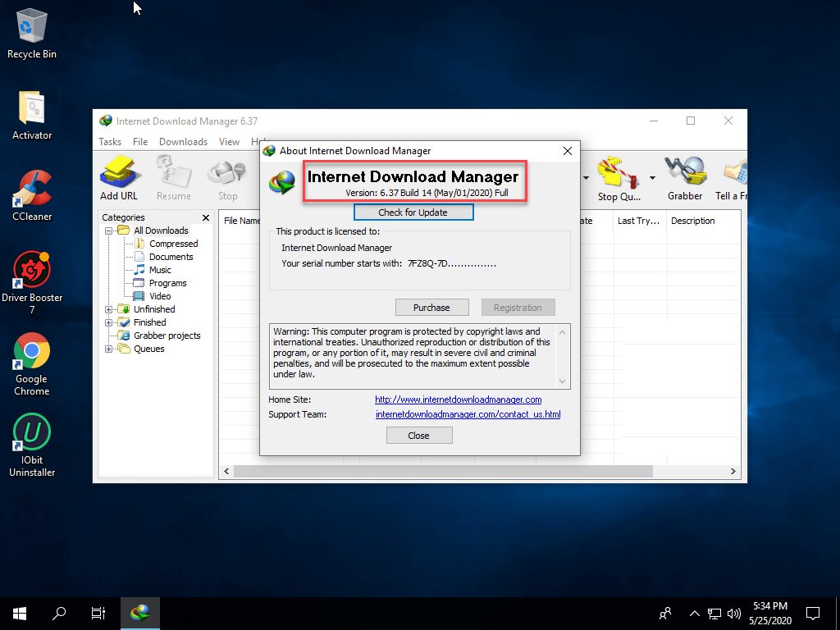Open the Downloads menu

pos(183,142)
